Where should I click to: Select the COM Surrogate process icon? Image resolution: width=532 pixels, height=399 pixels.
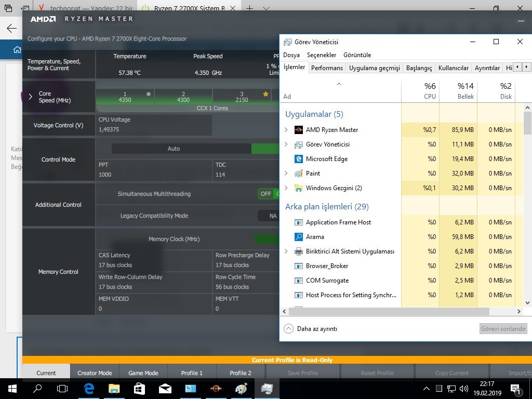pos(298,281)
